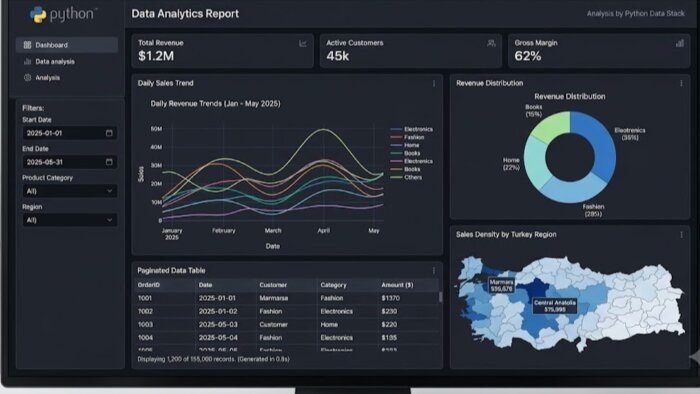The image size is (700, 394).
Task: Open the Dashboard sidebar item
Action: tap(67, 45)
